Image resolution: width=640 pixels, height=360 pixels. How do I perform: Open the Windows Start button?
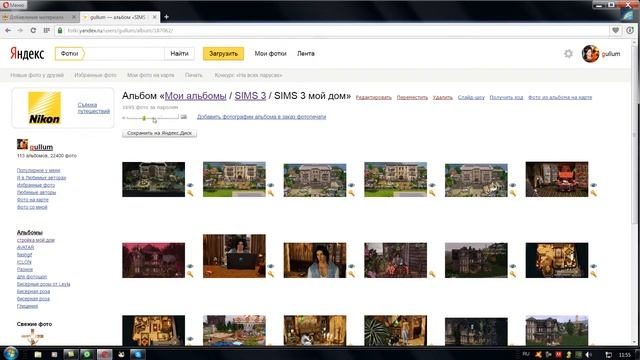[x=10, y=353]
